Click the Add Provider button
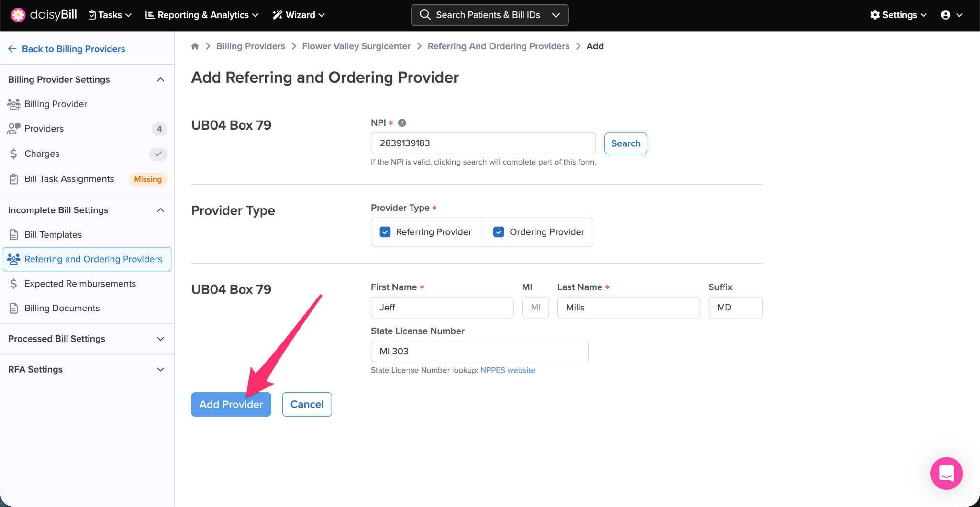Screen dimensions: 980x507 tap(231, 404)
